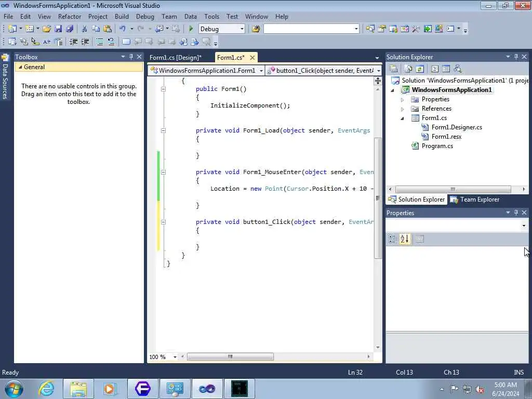This screenshot has height=399, width=532.
Task: Click the Windows Start orb
Action: 14,389
